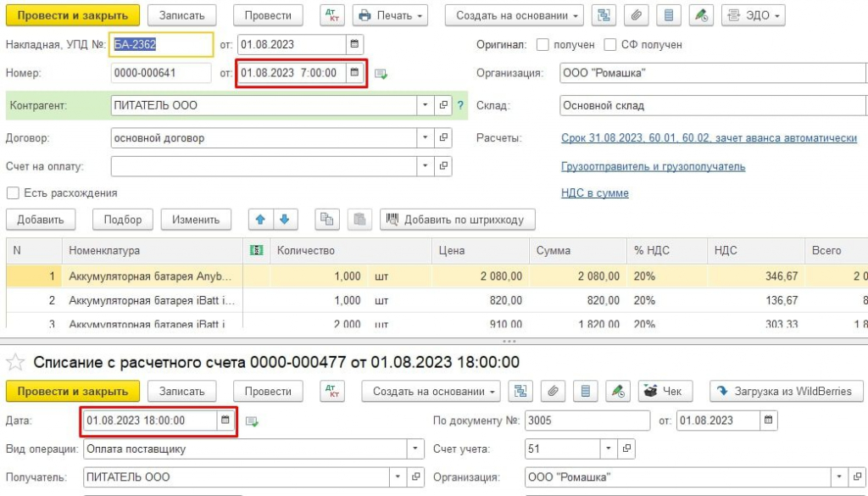Open the report list icon in the top toolbar
This screenshot has height=496, width=868.
pos(669,15)
